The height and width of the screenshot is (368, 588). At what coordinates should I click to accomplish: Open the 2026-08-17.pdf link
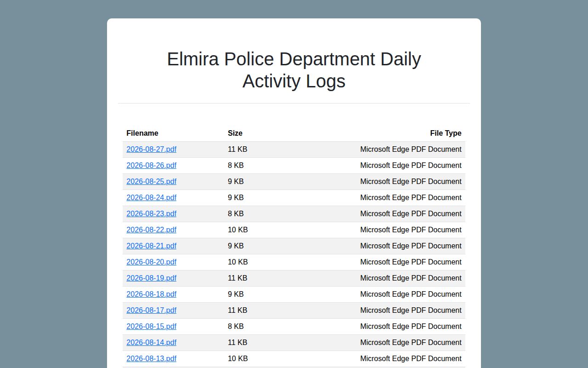coord(152,310)
